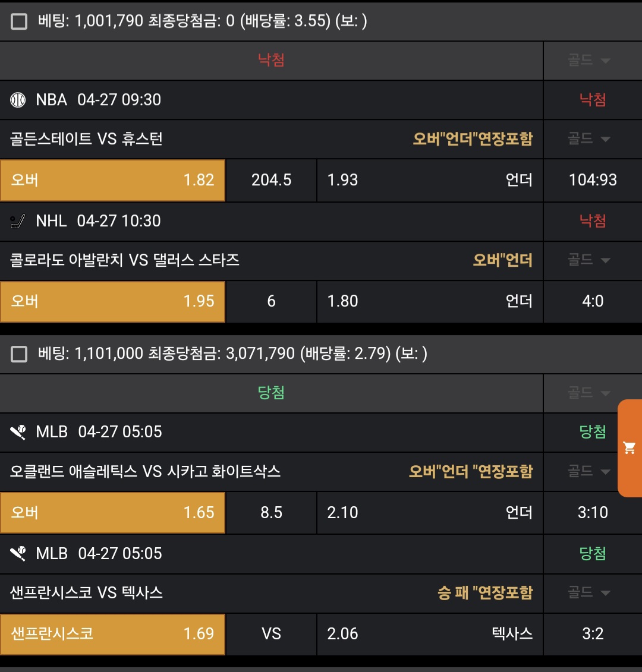Click the 텍사스 2.06 option

point(430,633)
